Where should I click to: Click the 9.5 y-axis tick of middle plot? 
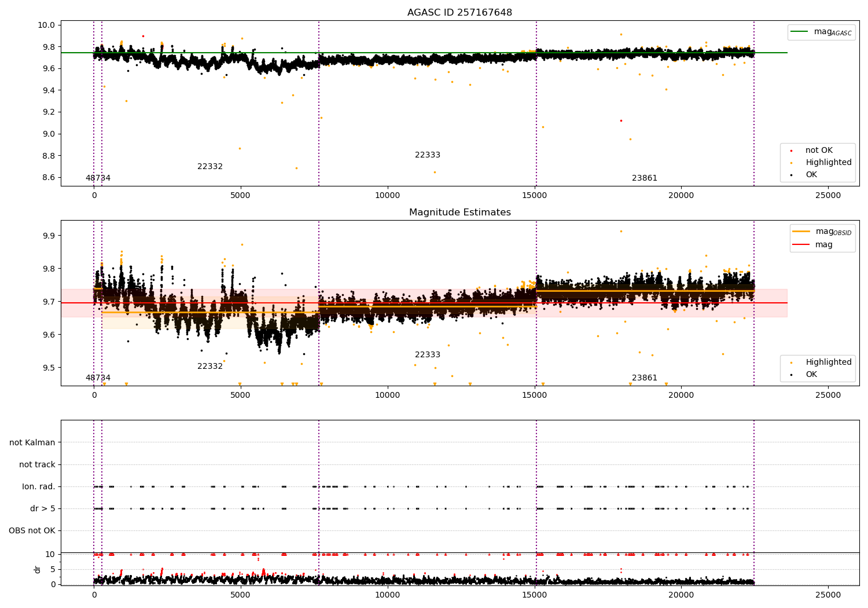[49, 368]
